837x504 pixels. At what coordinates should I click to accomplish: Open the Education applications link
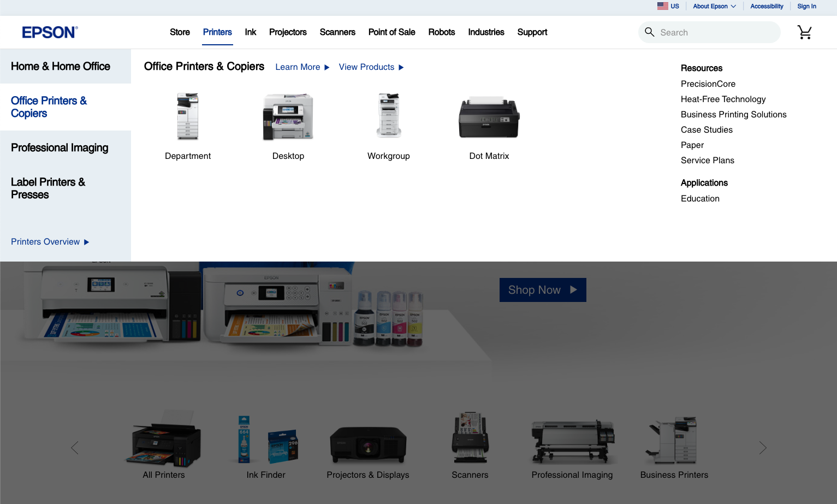tap(700, 199)
